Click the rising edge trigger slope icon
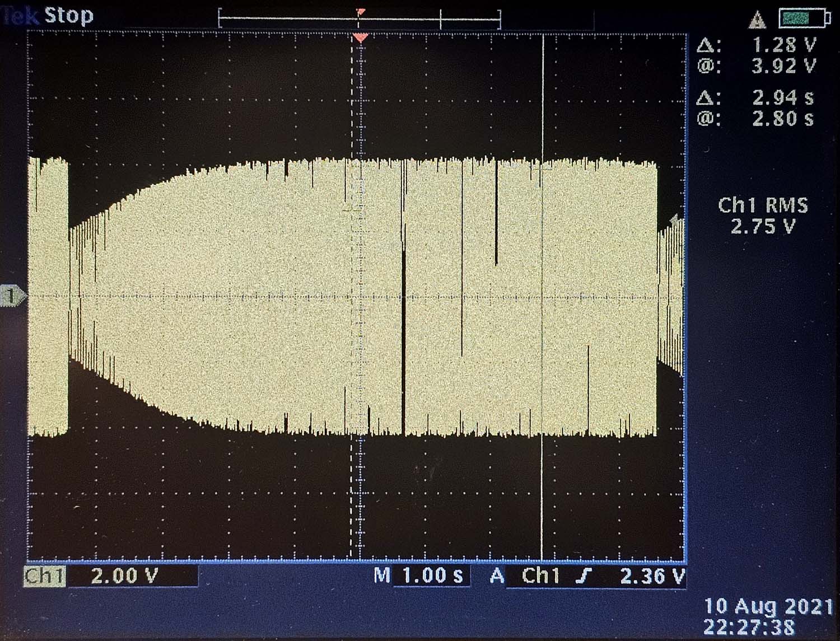The width and height of the screenshot is (840, 641). [584, 576]
